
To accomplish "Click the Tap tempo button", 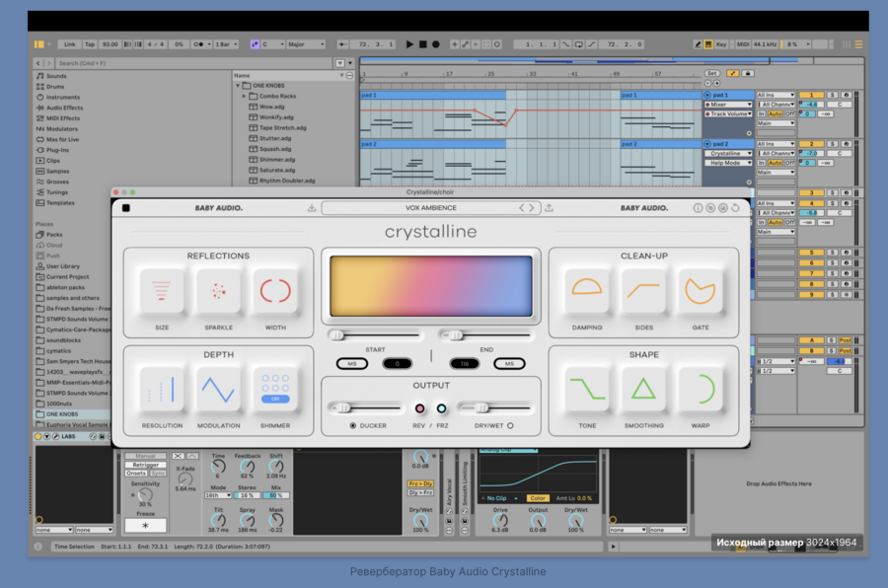I will pyautogui.click(x=90, y=44).
